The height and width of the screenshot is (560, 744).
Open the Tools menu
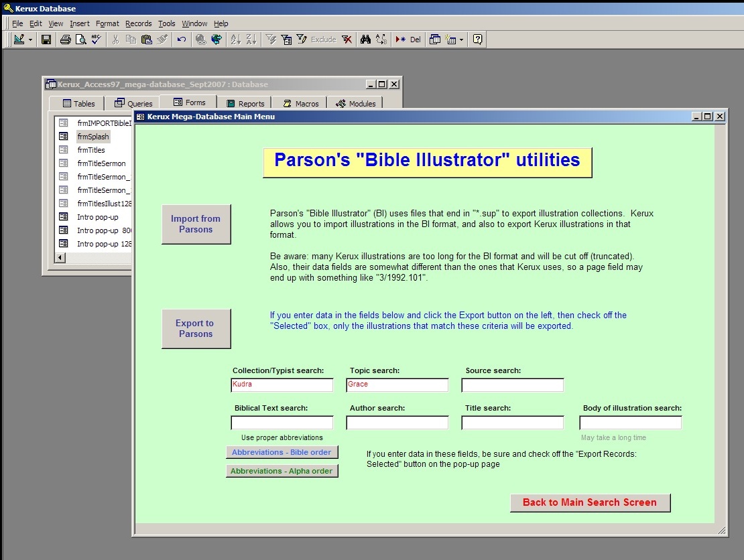[x=166, y=23]
